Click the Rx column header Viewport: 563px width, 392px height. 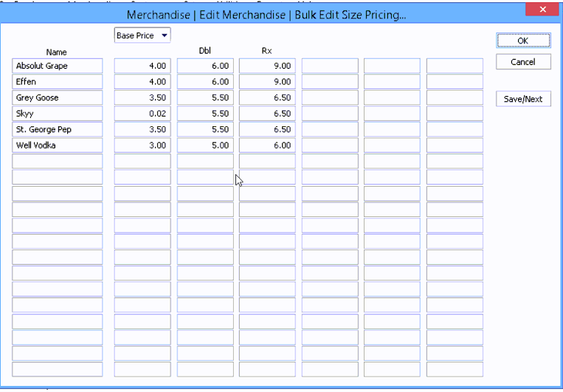[x=267, y=51]
